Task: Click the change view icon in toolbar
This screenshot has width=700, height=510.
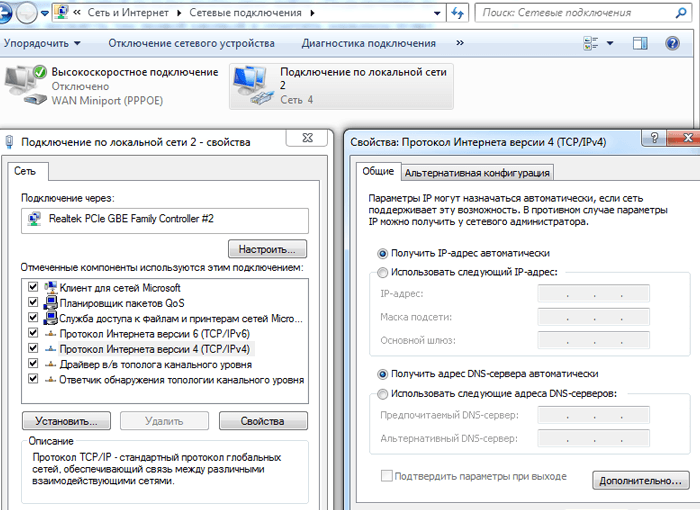Action: tap(589, 44)
